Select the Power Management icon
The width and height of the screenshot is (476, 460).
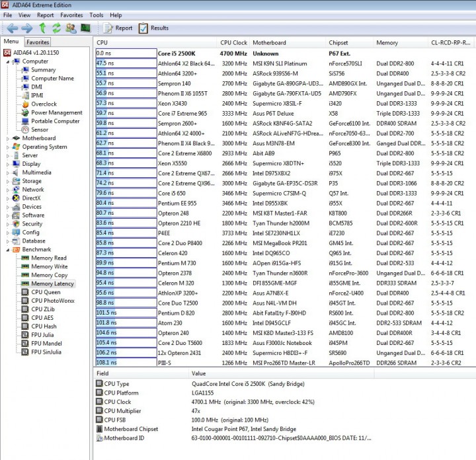[26, 112]
